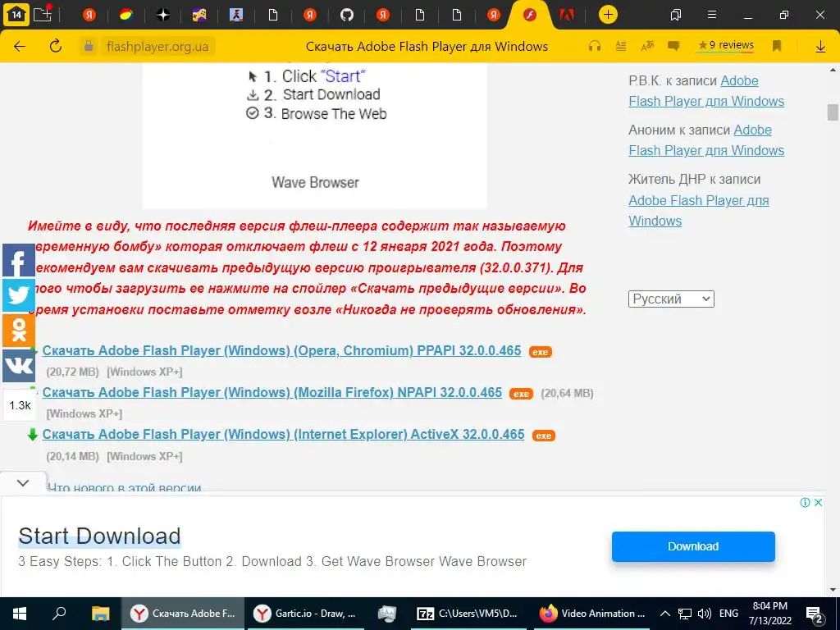
Task: Share the page on Facebook
Action: [19, 260]
